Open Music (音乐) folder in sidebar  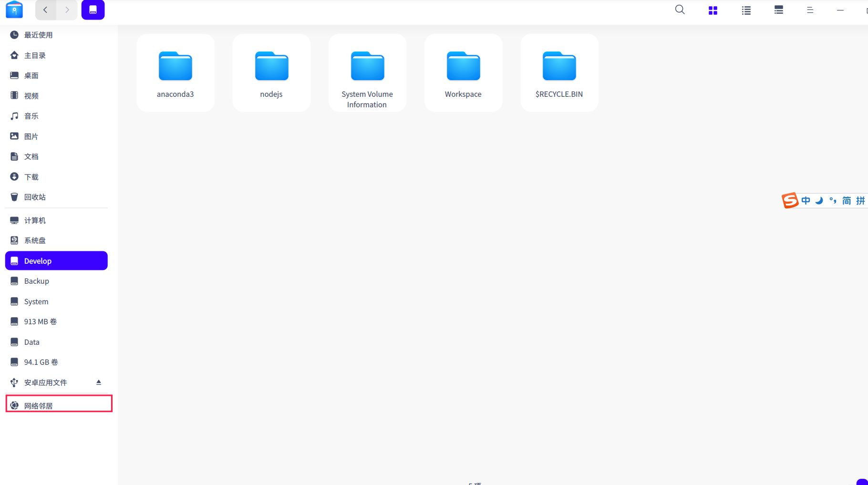point(56,116)
